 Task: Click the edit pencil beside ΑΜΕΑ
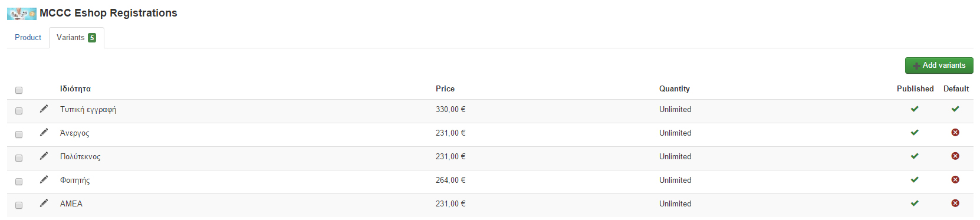click(x=44, y=203)
